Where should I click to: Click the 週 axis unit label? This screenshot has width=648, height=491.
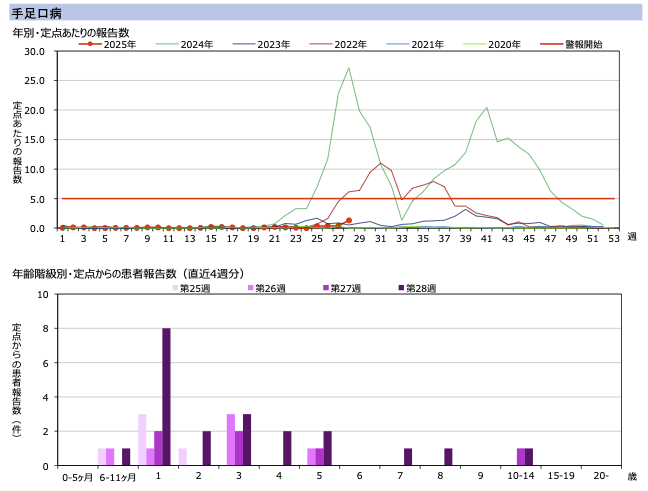(x=632, y=237)
